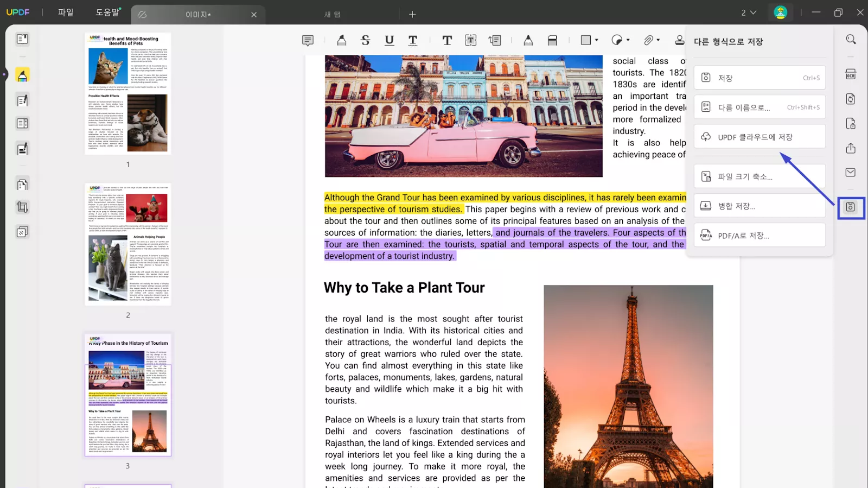The image size is (868, 488).
Task: Click the sticky note comment tool
Action: click(308, 40)
